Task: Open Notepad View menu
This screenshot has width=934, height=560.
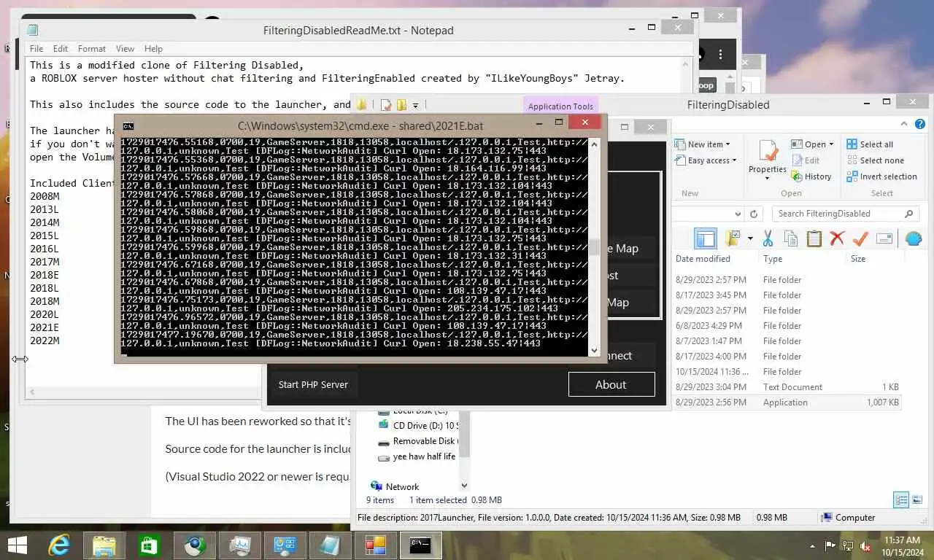Action: (x=126, y=48)
